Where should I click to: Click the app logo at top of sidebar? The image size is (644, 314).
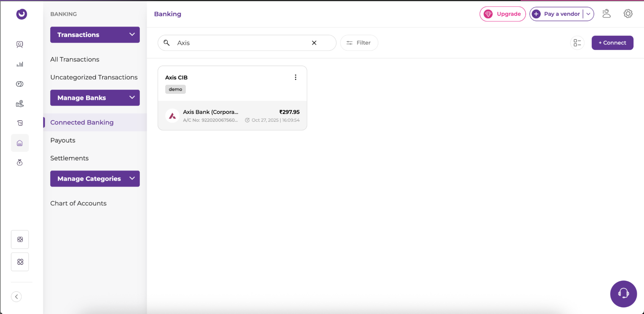(22, 14)
